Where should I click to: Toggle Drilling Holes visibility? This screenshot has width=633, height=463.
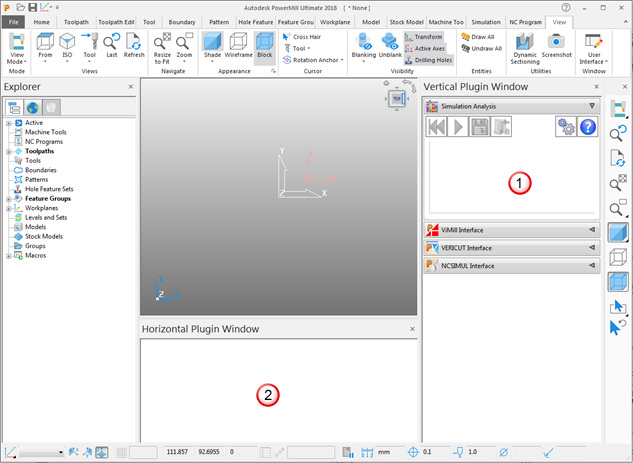point(429,60)
